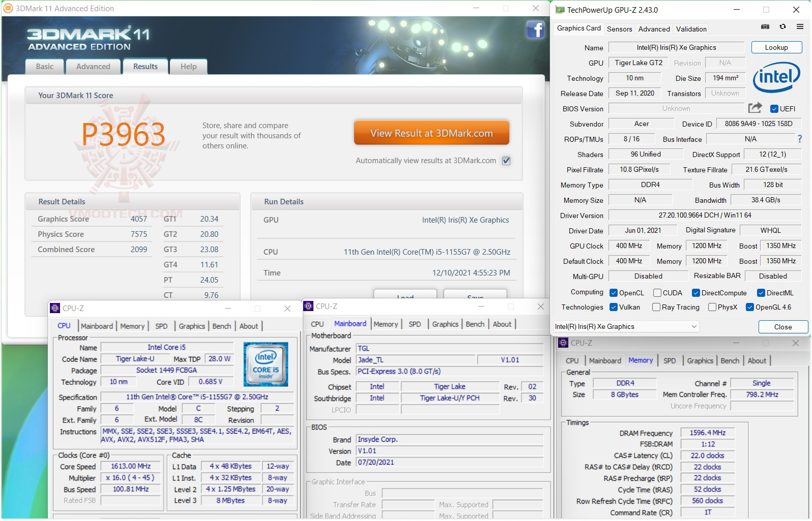Viewport: 812px width, 521px height.
Task: Take a GPU-Z screenshot with the camera icon
Action: [765, 26]
